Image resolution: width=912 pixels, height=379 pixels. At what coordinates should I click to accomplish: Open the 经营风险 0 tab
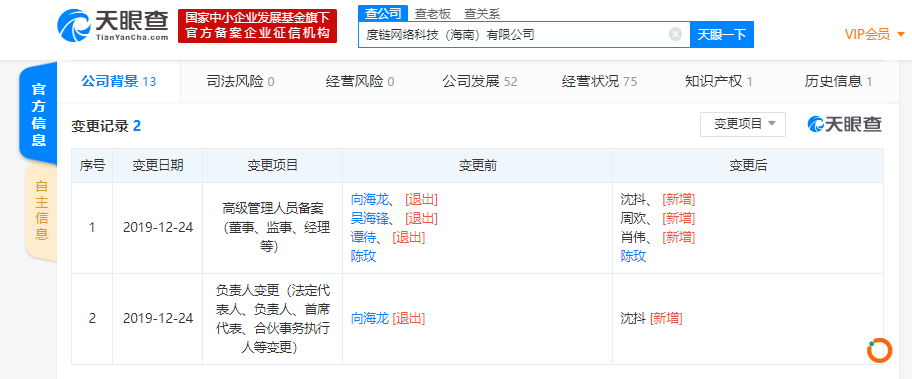click(359, 82)
